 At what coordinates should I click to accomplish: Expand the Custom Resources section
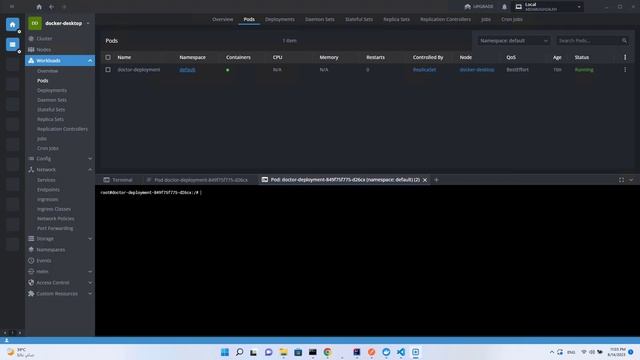90,293
